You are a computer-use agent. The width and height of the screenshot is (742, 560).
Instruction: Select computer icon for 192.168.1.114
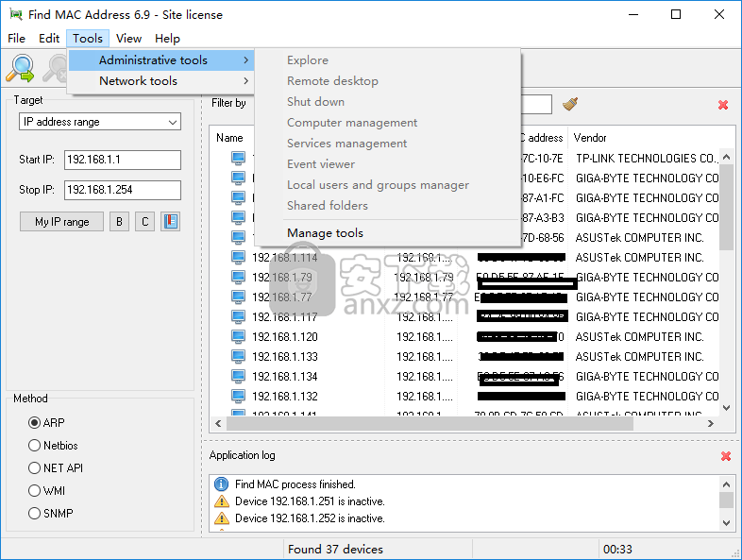pos(238,257)
